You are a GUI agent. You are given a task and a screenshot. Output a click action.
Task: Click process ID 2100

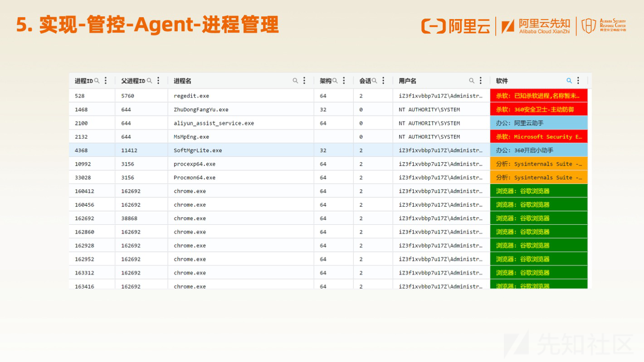click(x=81, y=123)
